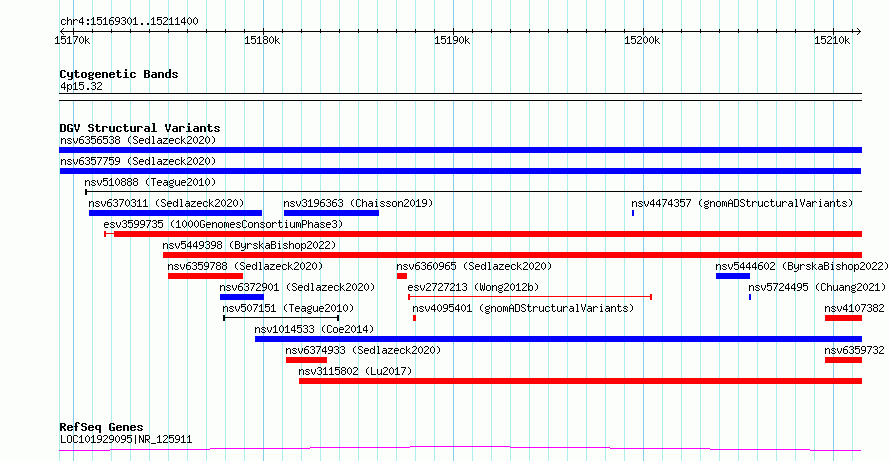Open the nsv510888 (Teague2010) label

point(150,182)
